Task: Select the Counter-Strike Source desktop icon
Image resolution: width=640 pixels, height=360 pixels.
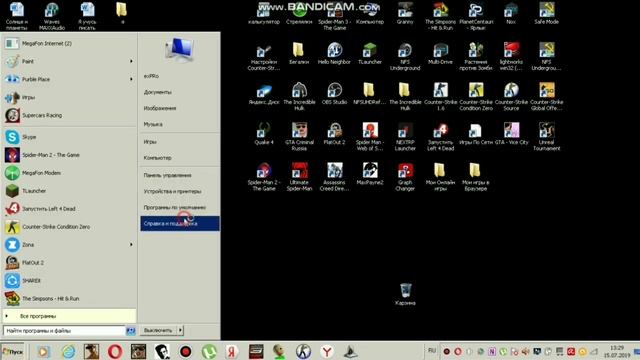Action: (511, 96)
